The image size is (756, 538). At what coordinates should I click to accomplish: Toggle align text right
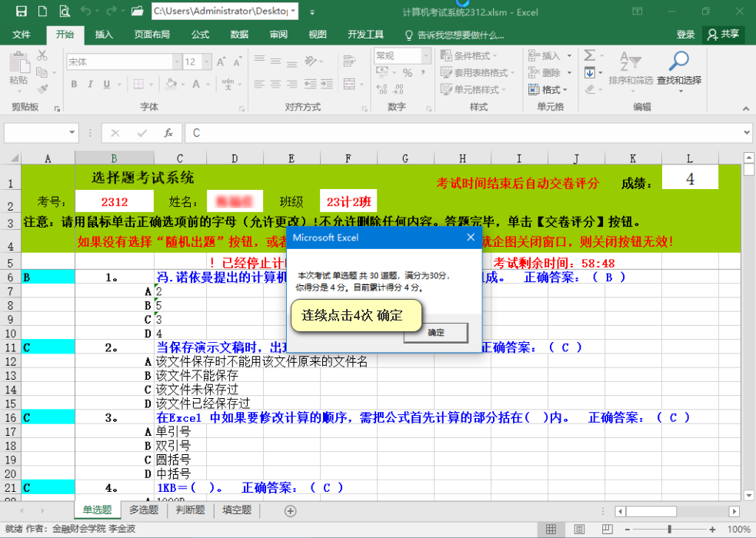pos(291,85)
